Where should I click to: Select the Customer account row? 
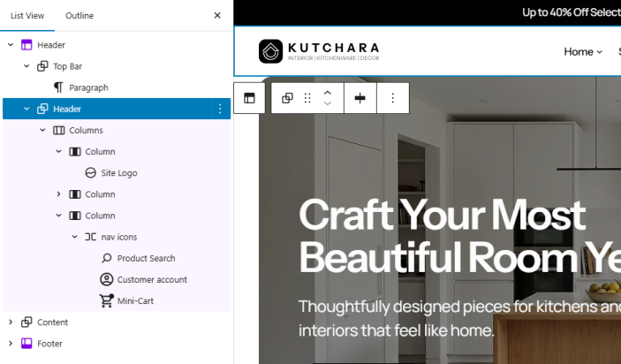click(117, 280)
